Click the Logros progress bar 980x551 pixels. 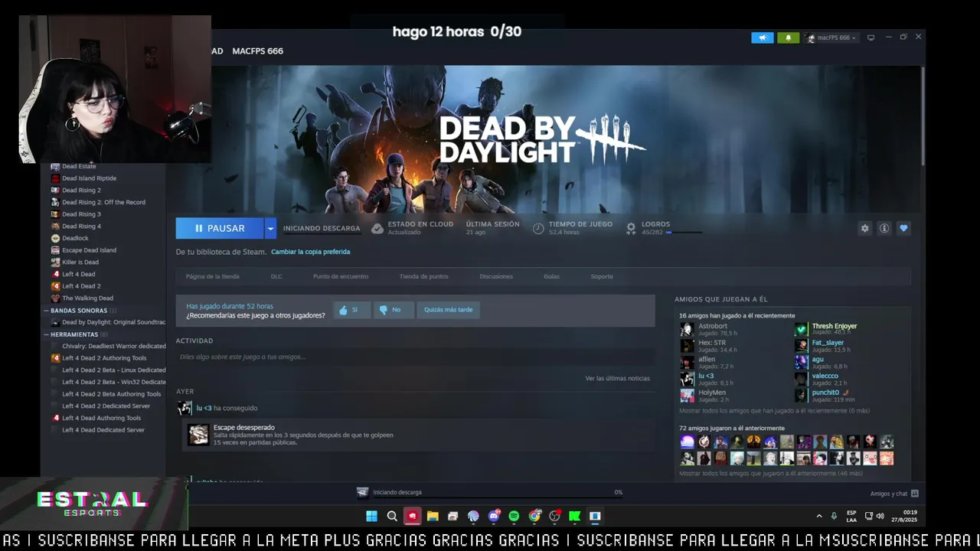click(683, 232)
